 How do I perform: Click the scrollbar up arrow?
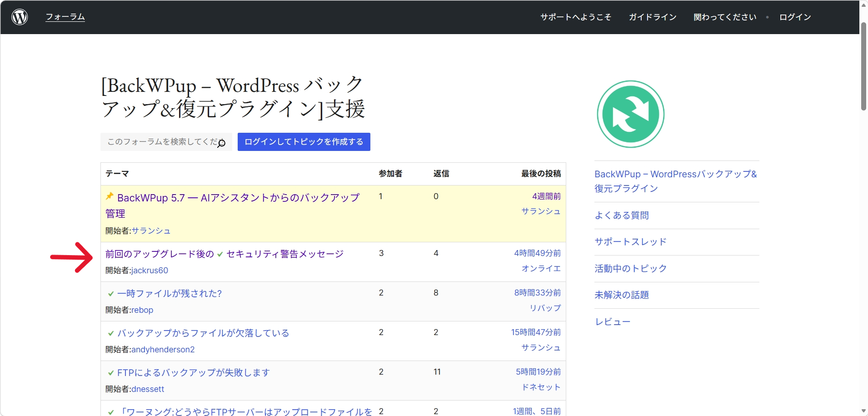pyautogui.click(x=863, y=5)
